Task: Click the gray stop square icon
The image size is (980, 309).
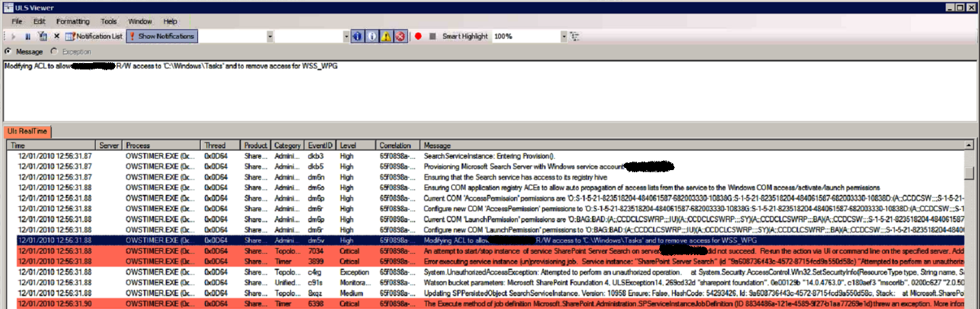Action: [x=432, y=36]
